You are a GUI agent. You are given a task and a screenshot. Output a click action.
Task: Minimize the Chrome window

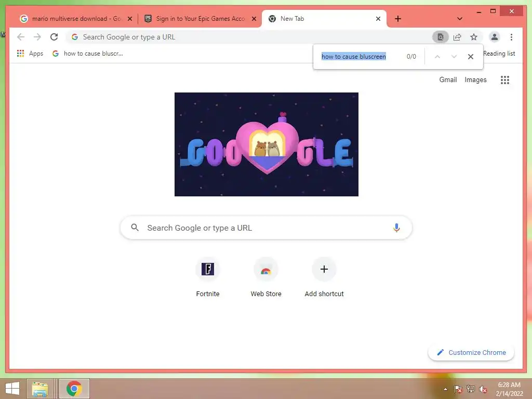pos(478,12)
